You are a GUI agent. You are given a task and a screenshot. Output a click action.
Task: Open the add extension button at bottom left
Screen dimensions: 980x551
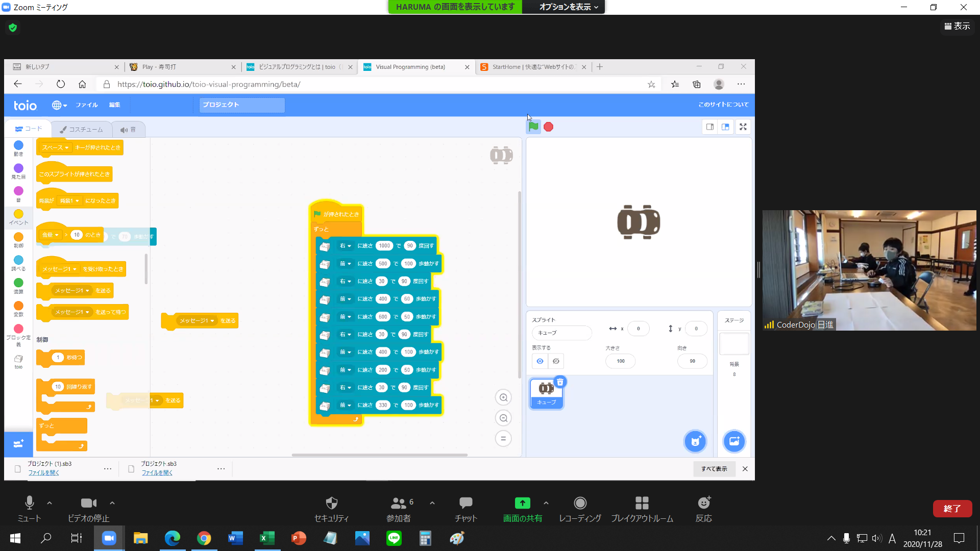(18, 444)
